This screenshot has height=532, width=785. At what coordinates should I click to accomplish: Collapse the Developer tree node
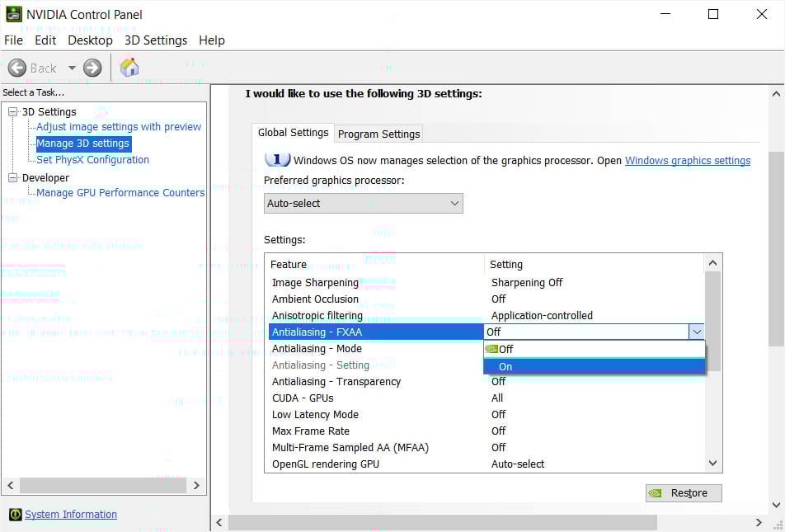pyautogui.click(x=12, y=177)
